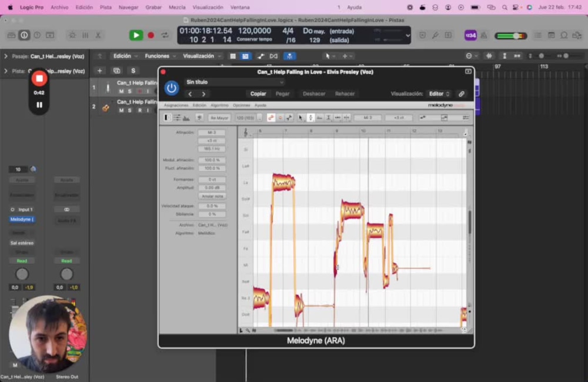Screen dimensions: 588x382
Task: Open the Toolbar customize icon
Action: click(50, 35)
